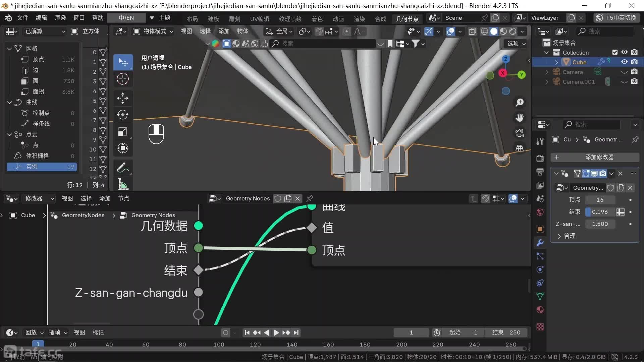Disable Camera.001 render camera icon
The width and height of the screenshot is (644, 362).
pyautogui.click(x=634, y=81)
